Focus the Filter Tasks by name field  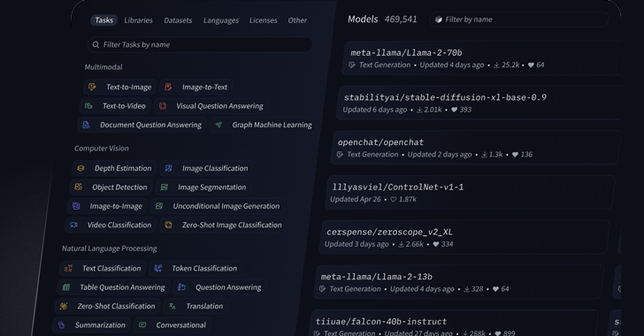(x=200, y=44)
